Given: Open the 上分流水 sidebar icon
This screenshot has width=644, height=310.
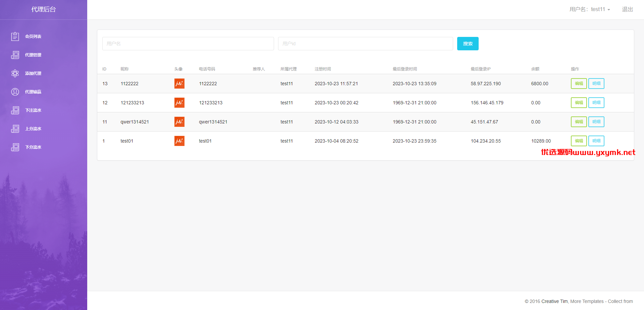Looking at the screenshot, I should pyautogui.click(x=15, y=128).
